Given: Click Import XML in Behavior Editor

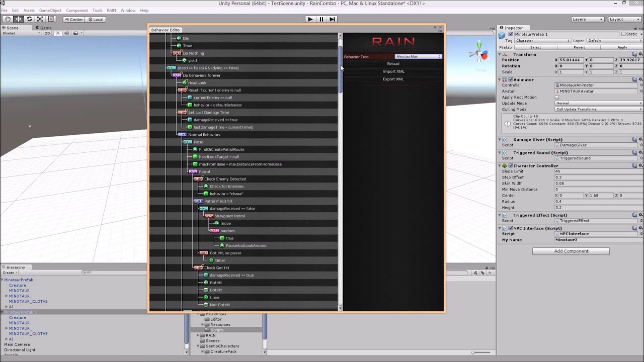Looking at the screenshot, I should coord(393,71).
